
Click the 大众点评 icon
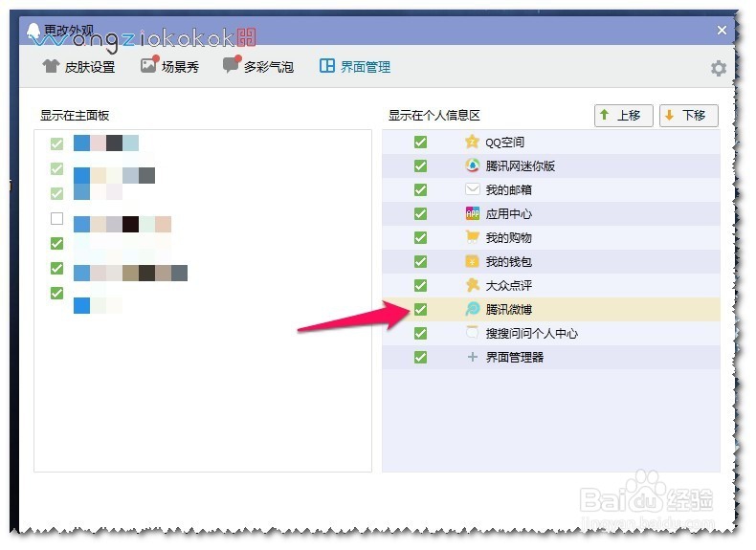coord(472,285)
